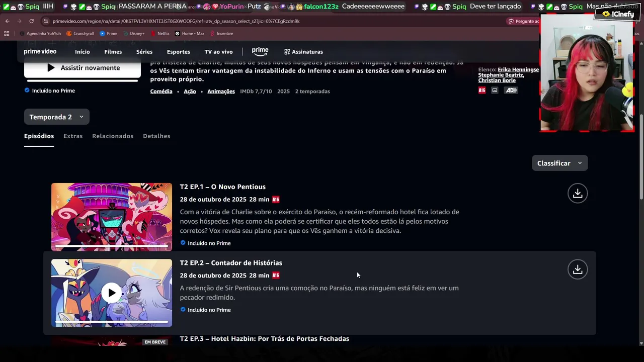Click the Prime smile logo in navbar
The height and width of the screenshot is (362, 644).
coord(260,51)
